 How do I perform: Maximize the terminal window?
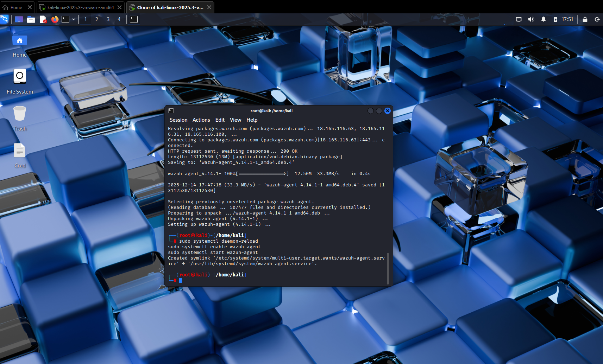click(x=379, y=111)
